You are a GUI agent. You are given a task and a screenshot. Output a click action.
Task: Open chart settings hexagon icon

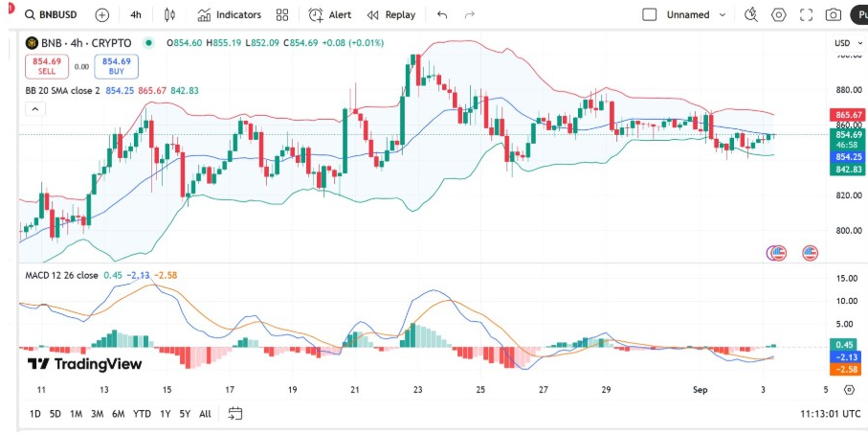coord(779,15)
